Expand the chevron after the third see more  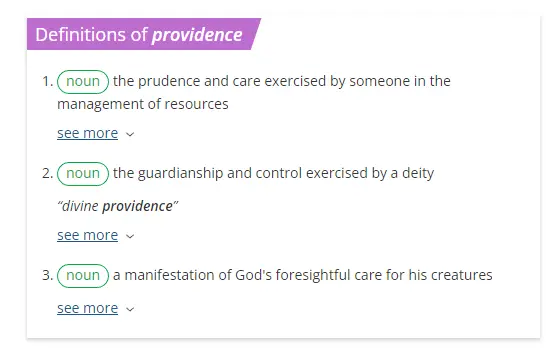[x=130, y=309]
